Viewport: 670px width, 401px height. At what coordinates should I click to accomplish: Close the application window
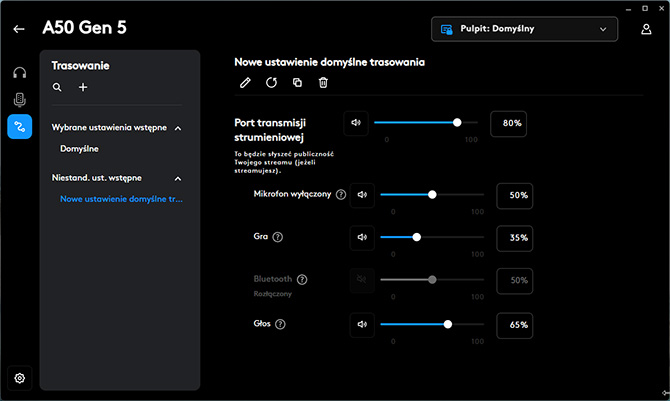click(662, 9)
